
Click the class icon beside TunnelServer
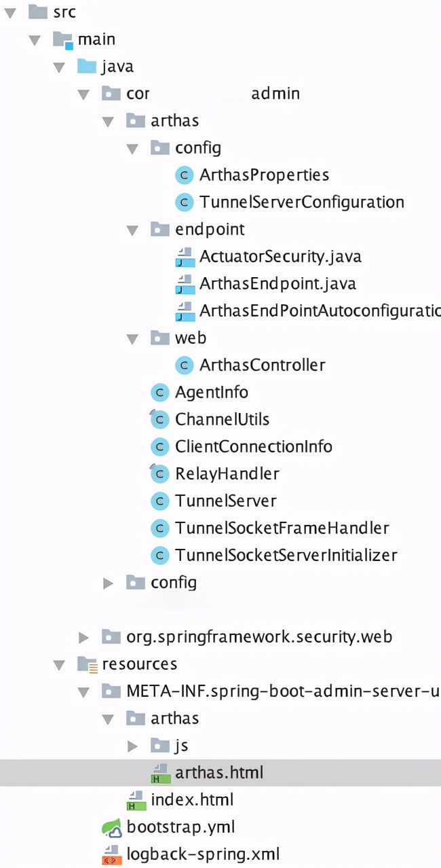pyautogui.click(x=159, y=501)
